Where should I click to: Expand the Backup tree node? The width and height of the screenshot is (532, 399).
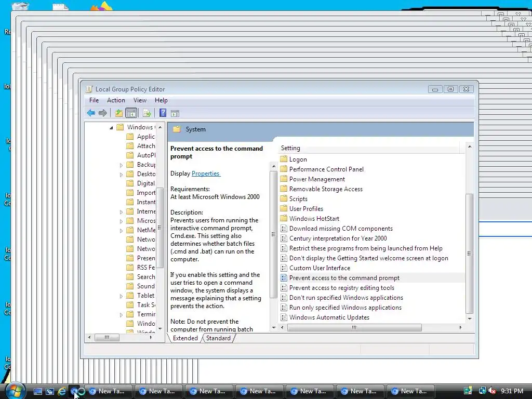[x=121, y=165]
